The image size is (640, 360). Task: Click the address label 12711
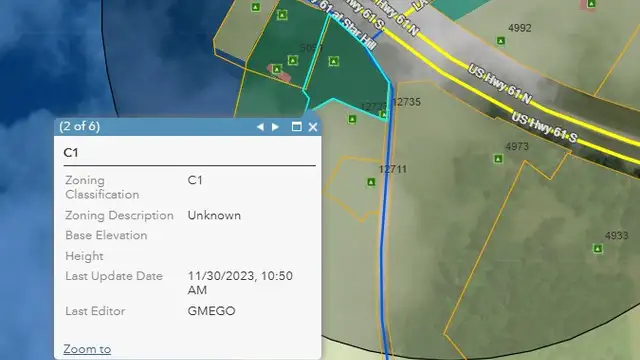393,169
